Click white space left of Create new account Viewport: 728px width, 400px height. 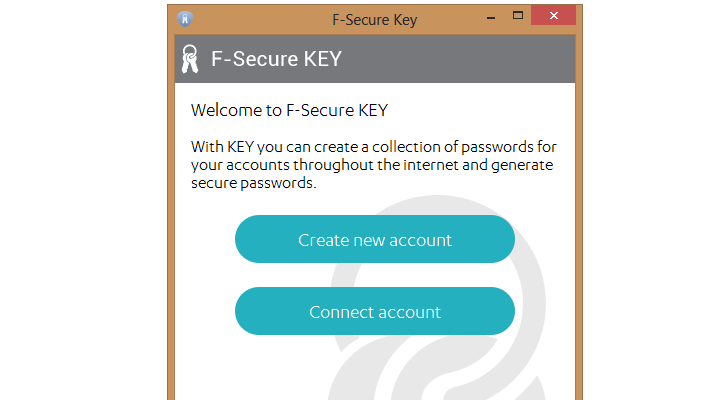click(x=205, y=240)
